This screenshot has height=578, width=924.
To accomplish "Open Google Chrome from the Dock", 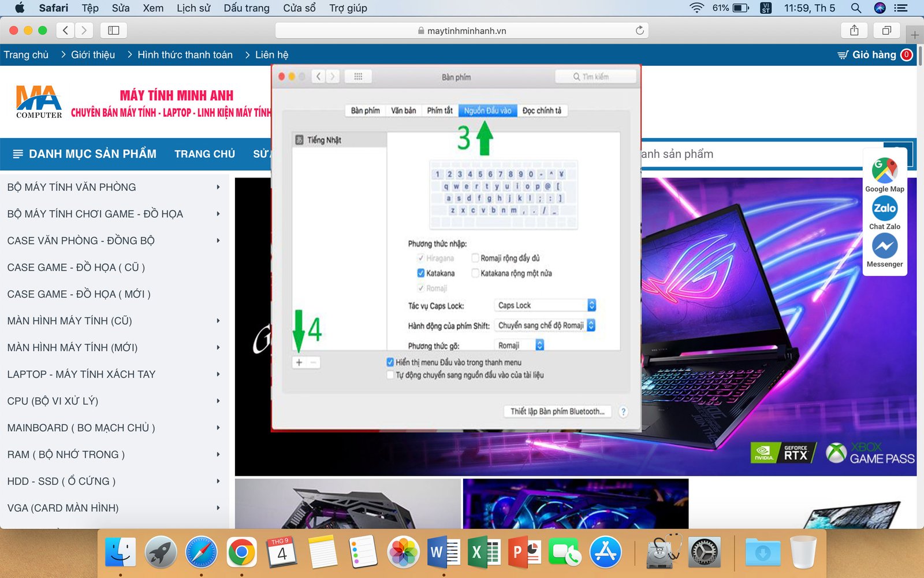I will [x=241, y=553].
